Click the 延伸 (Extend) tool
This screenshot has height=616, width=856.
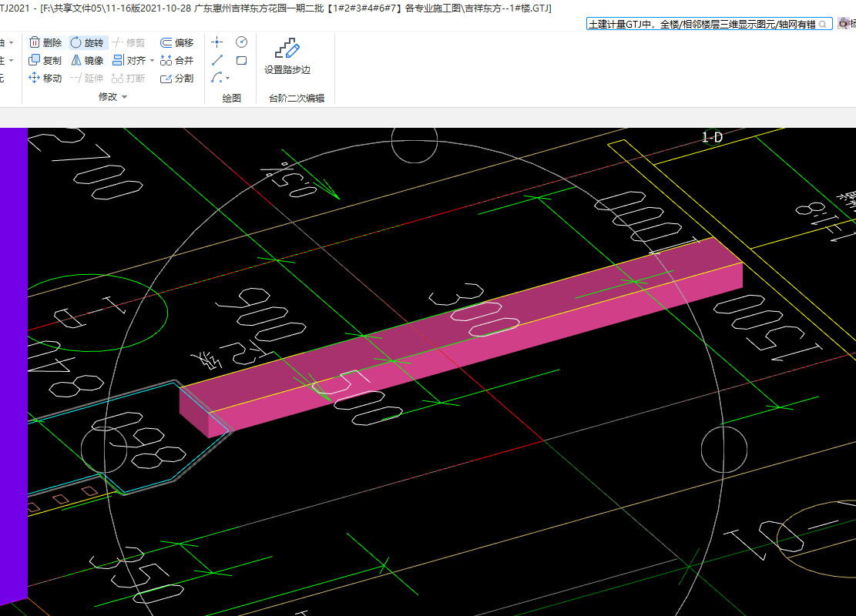pyautogui.click(x=87, y=78)
